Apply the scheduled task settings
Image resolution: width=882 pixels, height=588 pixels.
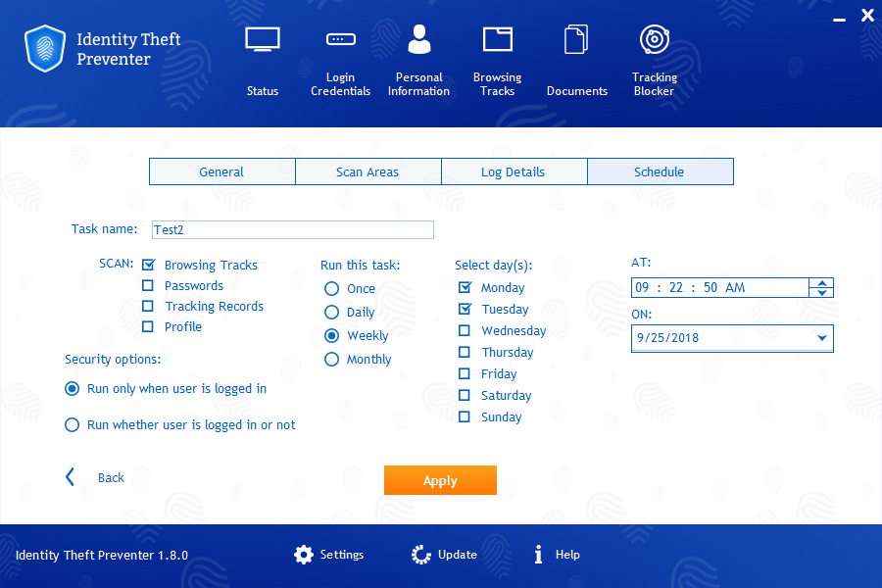click(x=440, y=480)
